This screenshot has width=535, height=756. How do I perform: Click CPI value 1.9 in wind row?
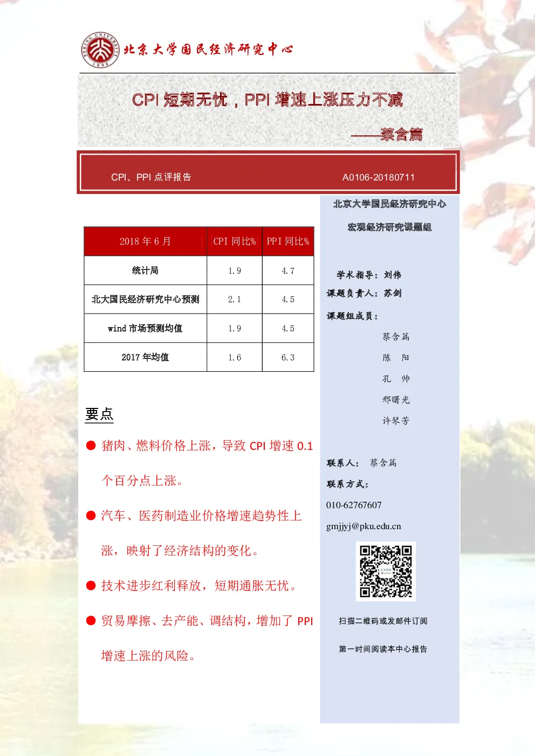coord(235,329)
